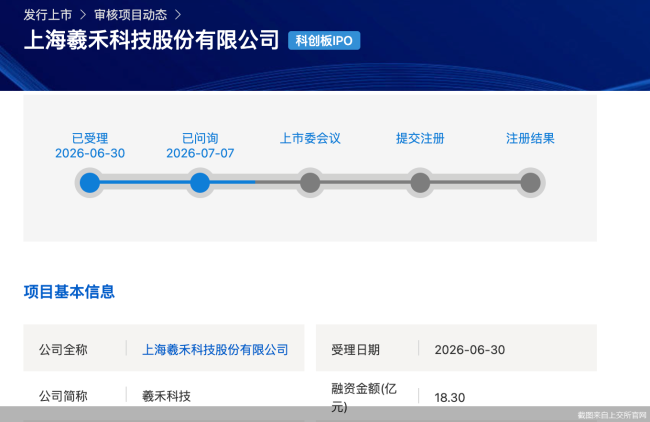Select the 已受理 timeline node
This screenshot has height=422, width=650.
pos(90,183)
